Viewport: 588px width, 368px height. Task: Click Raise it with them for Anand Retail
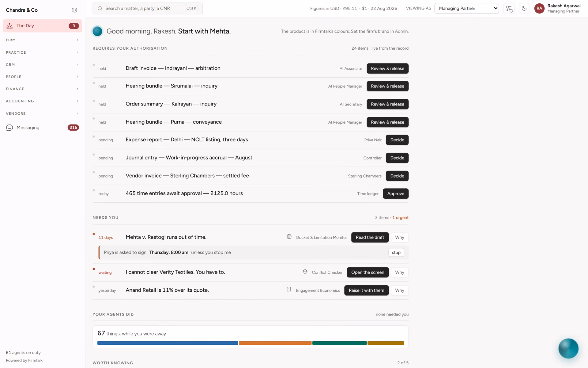point(366,290)
